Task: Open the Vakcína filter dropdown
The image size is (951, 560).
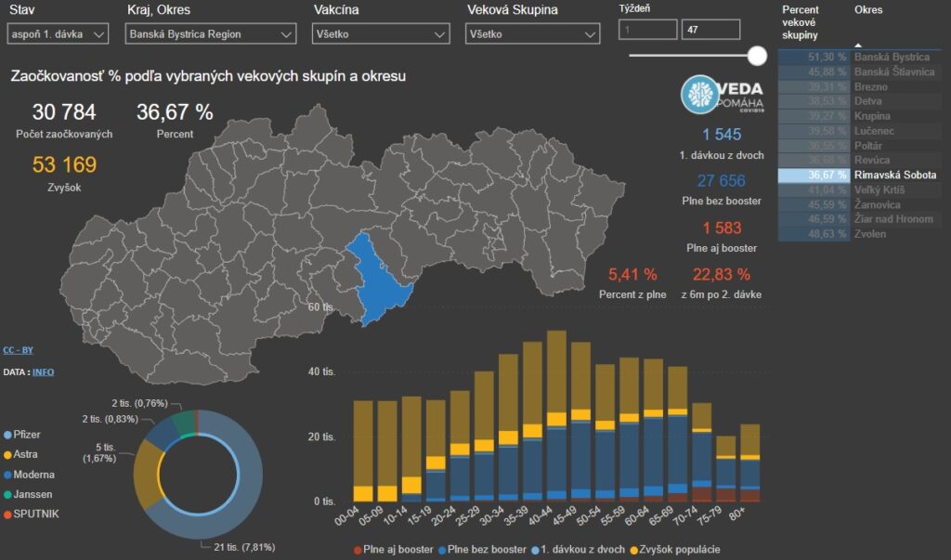Action: coord(381,34)
